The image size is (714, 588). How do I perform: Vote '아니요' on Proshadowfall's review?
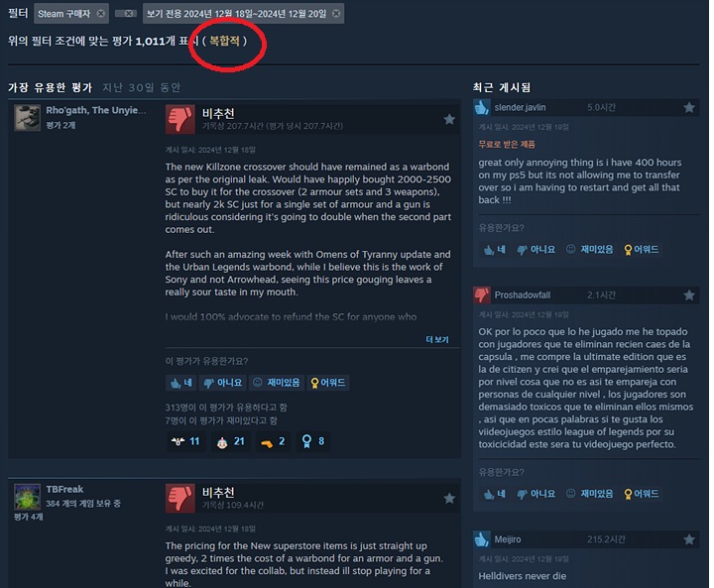(536, 494)
